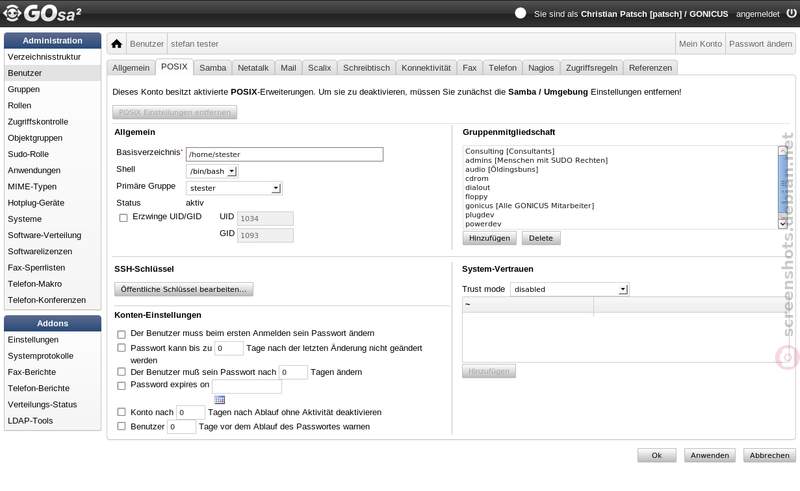Click the GOsa logo
Screen dimensions: 800x491
(42, 14)
